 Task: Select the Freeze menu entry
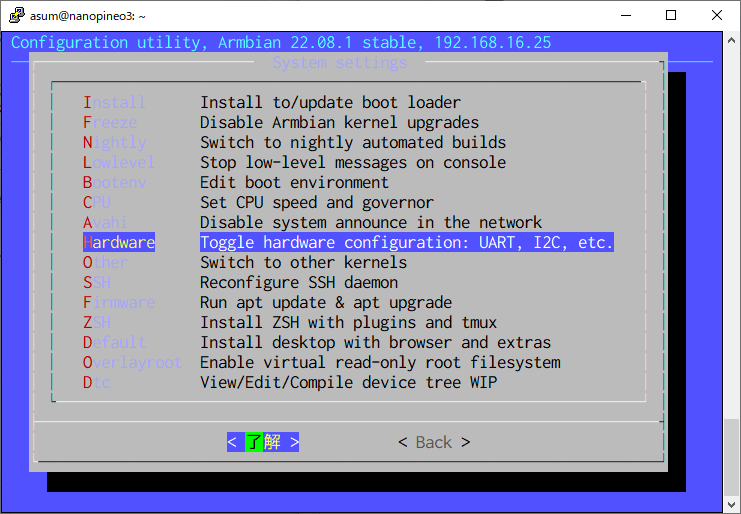(110, 122)
